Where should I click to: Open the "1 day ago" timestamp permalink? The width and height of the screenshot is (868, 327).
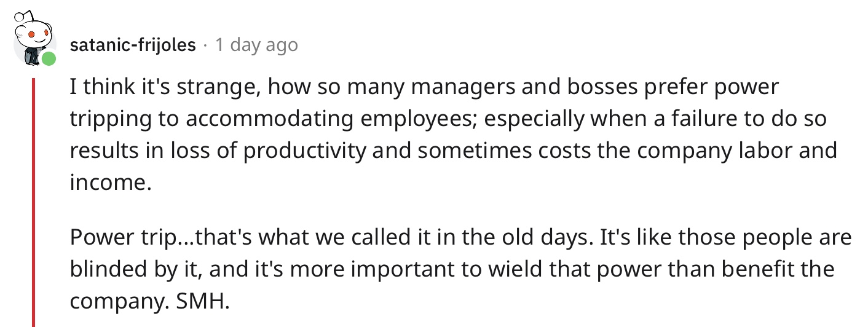pyautogui.click(x=256, y=45)
